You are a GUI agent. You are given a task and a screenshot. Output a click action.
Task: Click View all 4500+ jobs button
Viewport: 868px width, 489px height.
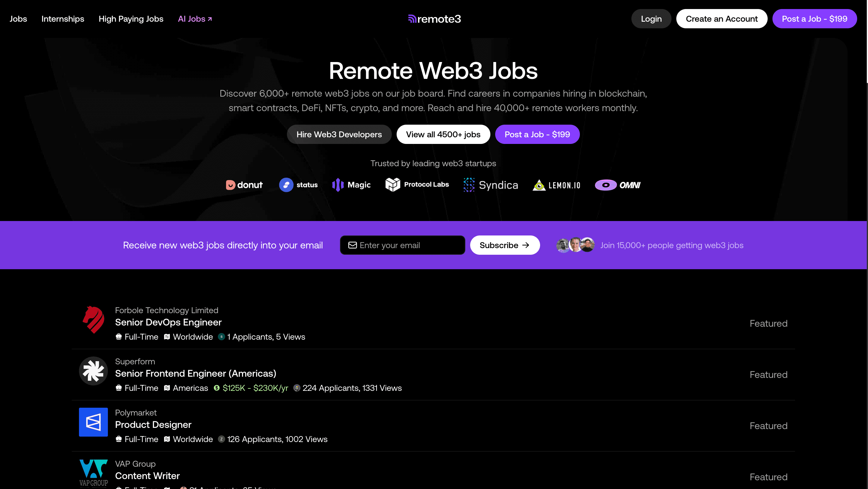(x=443, y=134)
